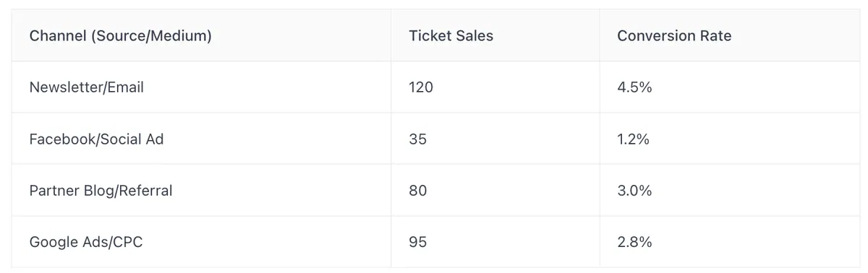Image resolution: width=868 pixels, height=273 pixels.
Task: Click the word Referral in third row
Action: tap(147, 191)
